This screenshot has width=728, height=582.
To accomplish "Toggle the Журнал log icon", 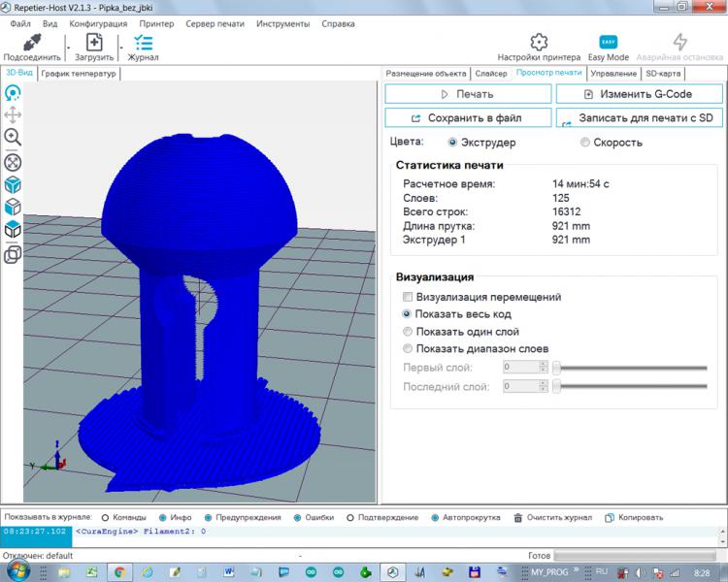I will [144, 43].
